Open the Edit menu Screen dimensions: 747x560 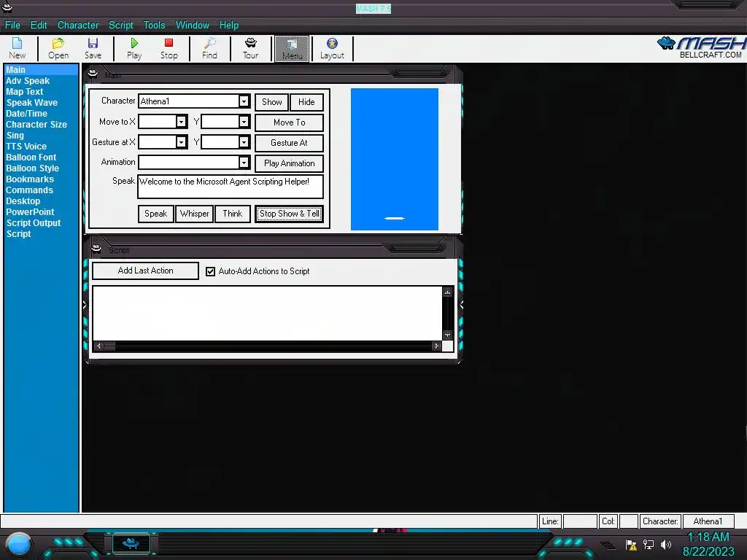coord(39,26)
